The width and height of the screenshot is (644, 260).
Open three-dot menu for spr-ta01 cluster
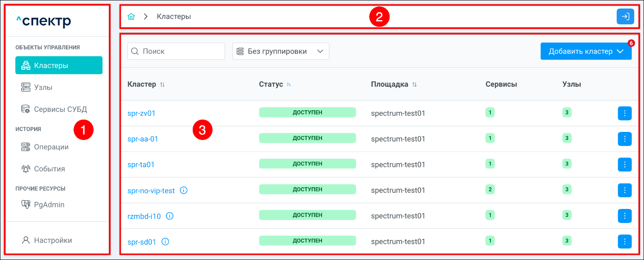[x=624, y=165]
